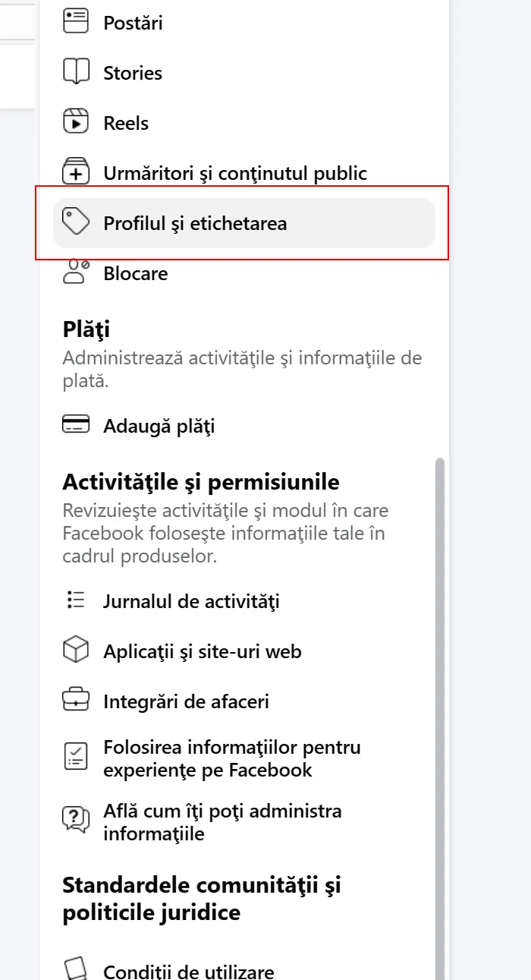This screenshot has height=980, width=531.
Task: Click the cube icon for Aplicații și site-uri web
Action: tap(76, 651)
